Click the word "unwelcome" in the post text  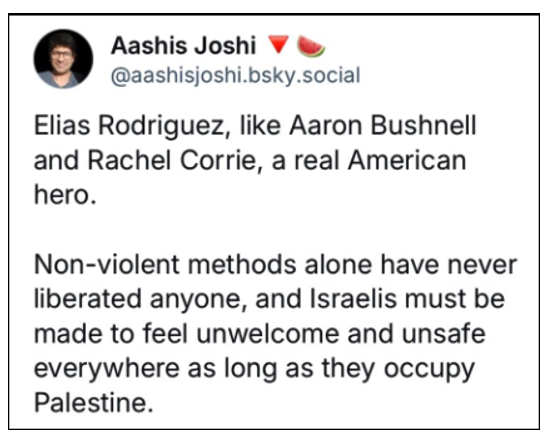[x=268, y=333]
